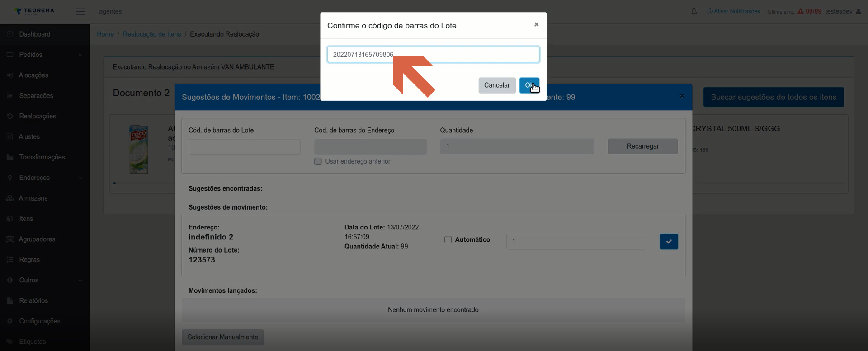
Task: Click the Realocações sidebar icon
Action: pos(10,116)
